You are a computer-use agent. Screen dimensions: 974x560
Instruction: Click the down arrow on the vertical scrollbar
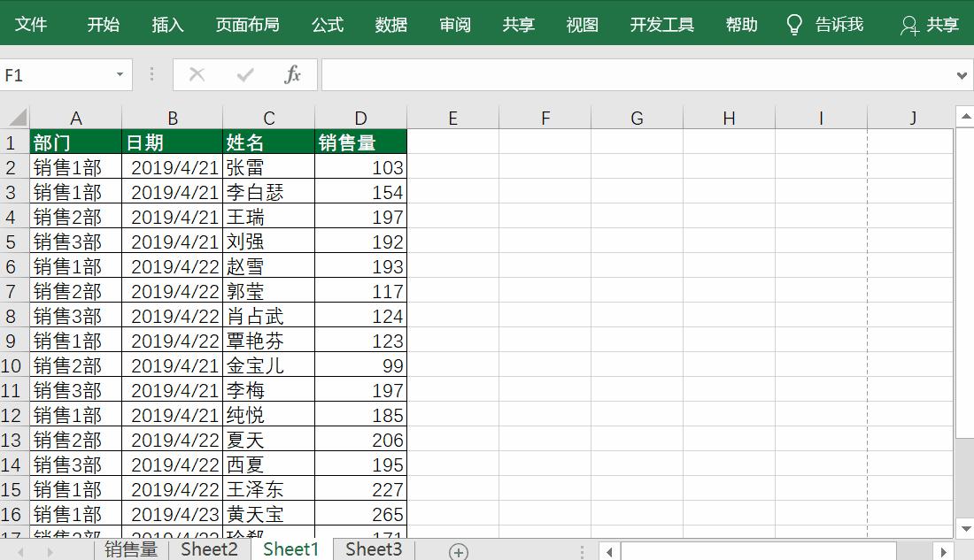(965, 528)
